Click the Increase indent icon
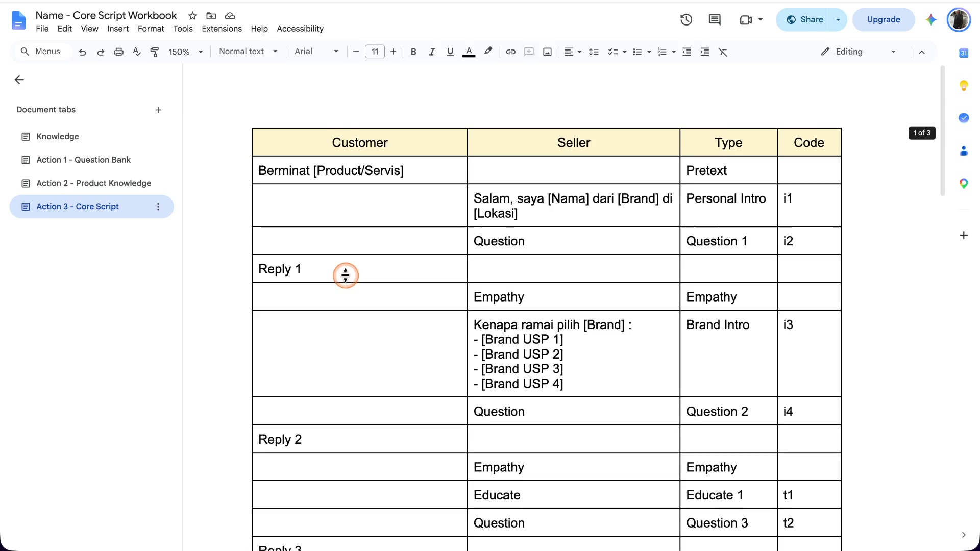The width and height of the screenshot is (980, 551). coord(704,52)
